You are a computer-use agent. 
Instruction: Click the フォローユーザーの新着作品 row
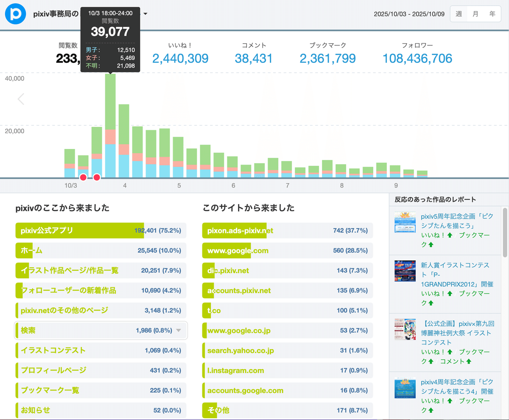tap(101, 290)
